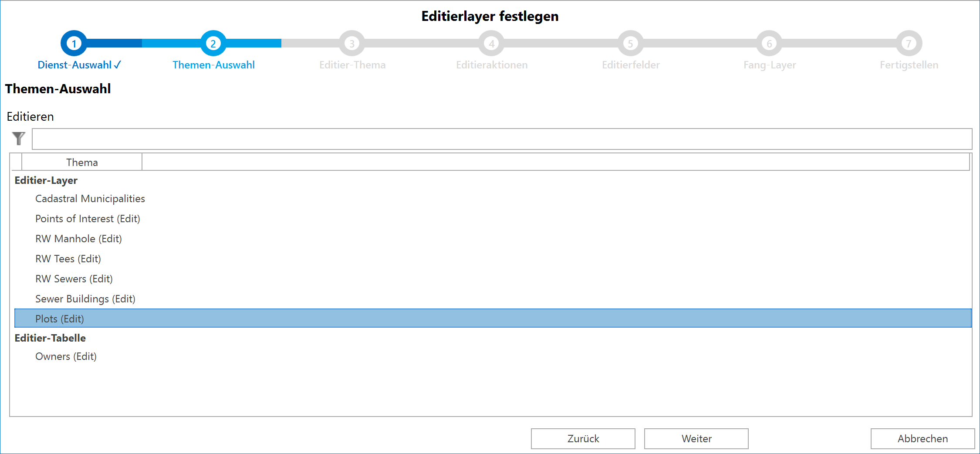980x454 pixels.
Task: Select the Plots (Edit) layer
Action: 60,318
